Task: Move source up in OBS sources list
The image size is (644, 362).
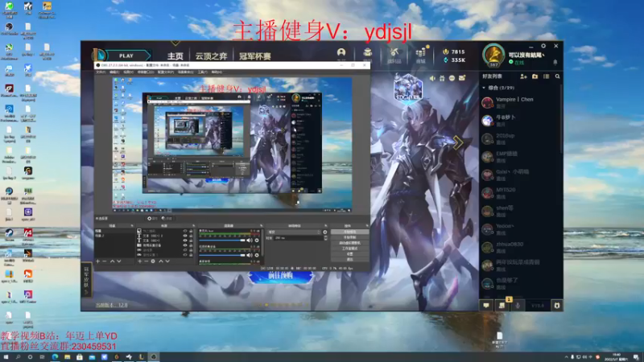Action: coord(160,261)
